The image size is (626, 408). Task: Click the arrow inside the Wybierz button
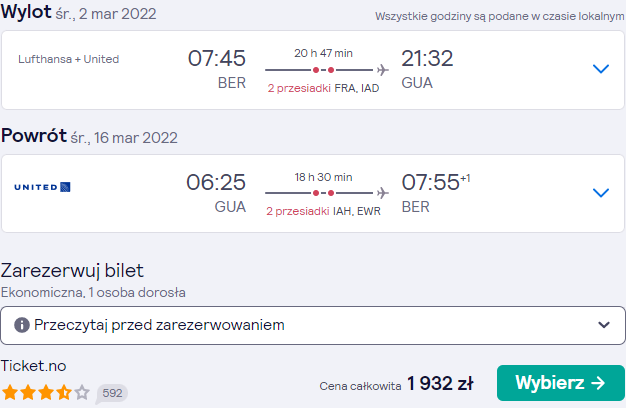point(598,383)
